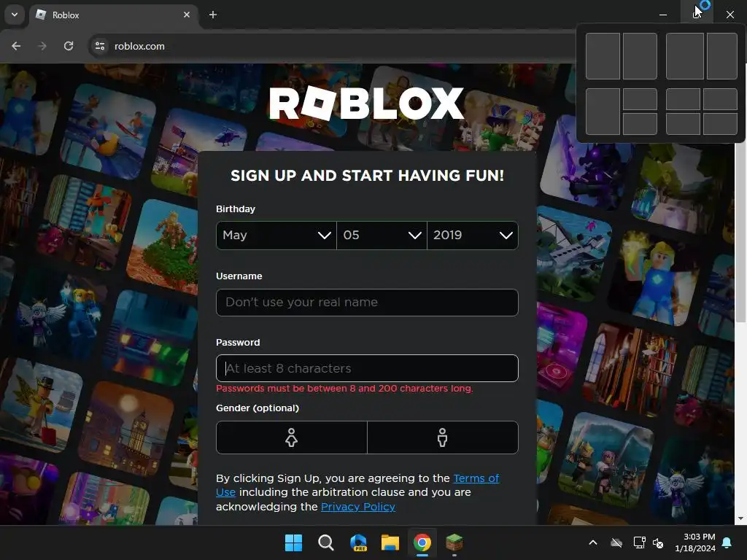Snap window to right half of first layout

640,56
